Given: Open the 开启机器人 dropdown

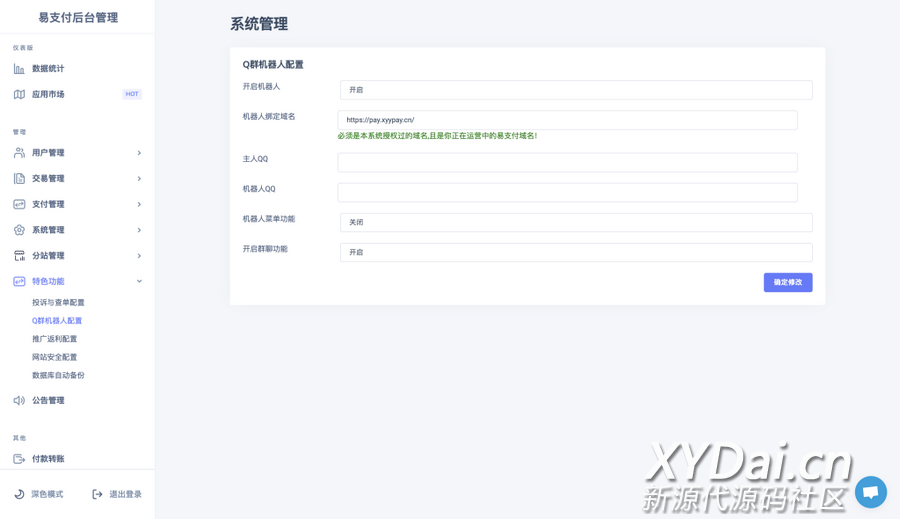Looking at the screenshot, I should click(x=575, y=90).
